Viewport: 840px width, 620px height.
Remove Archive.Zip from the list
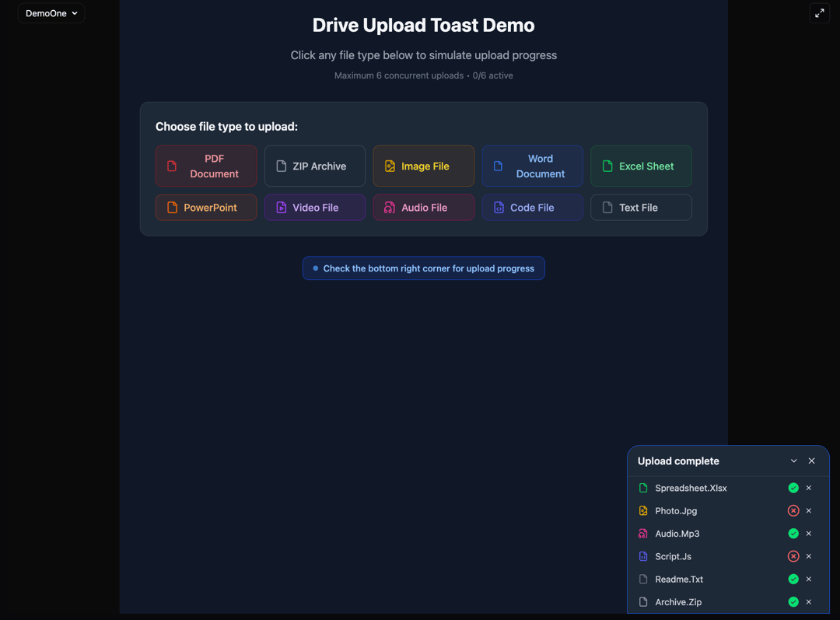point(809,602)
